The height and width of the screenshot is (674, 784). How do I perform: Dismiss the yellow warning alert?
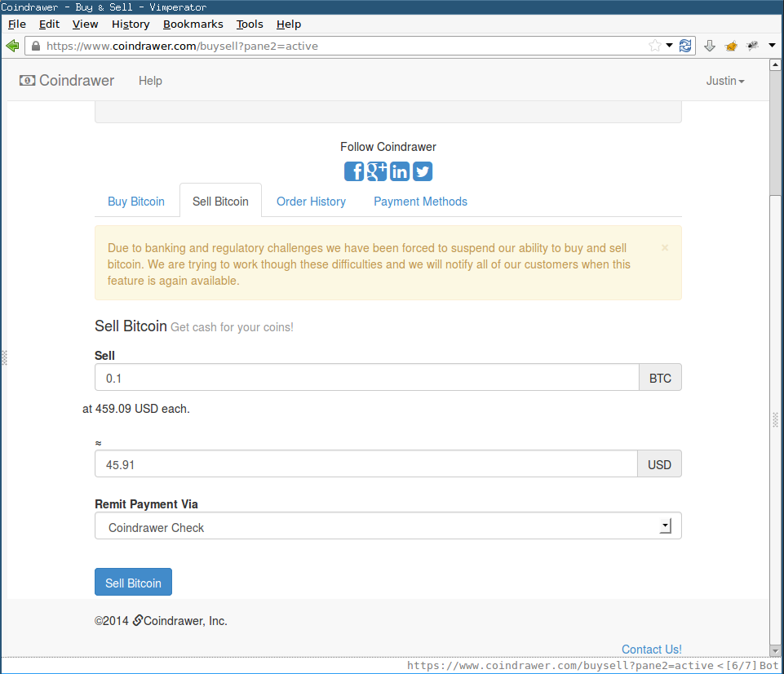click(x=665, y=247)
